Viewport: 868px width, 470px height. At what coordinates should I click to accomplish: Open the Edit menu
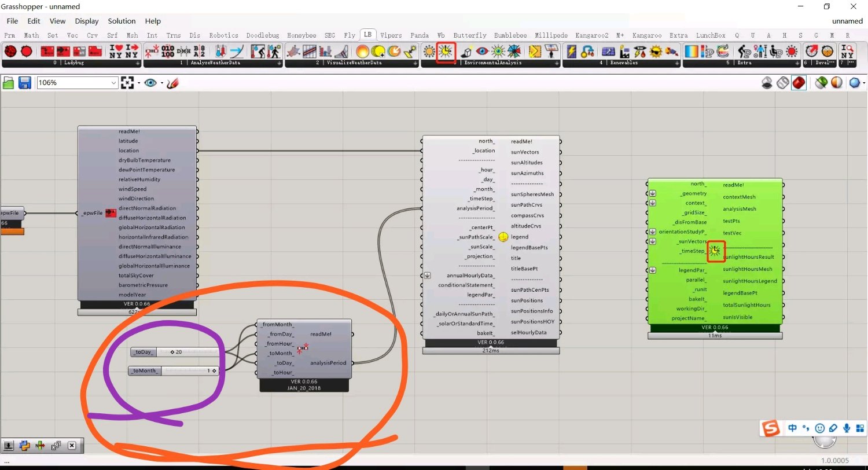pyautogui.click(x=34, y=21)
